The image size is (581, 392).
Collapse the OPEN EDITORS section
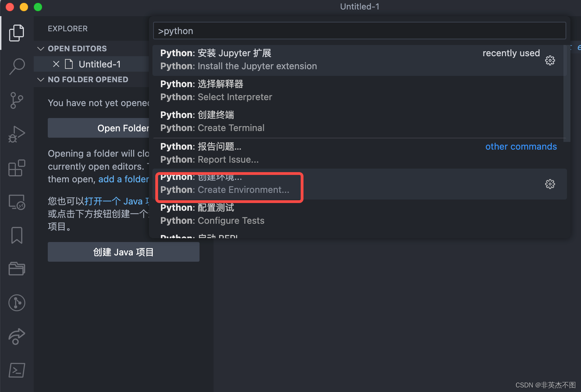(41, 48)
